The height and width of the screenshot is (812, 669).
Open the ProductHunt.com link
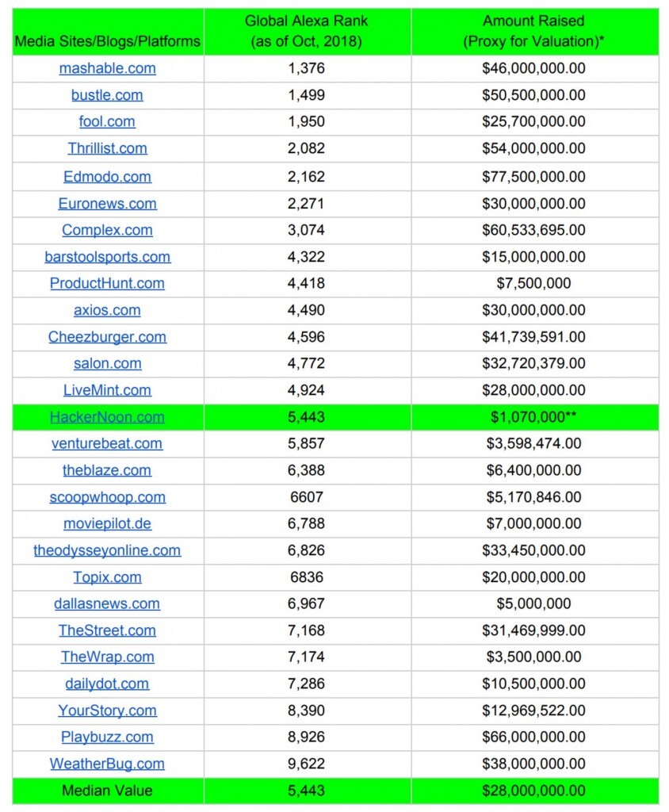[x=107, y=283]
